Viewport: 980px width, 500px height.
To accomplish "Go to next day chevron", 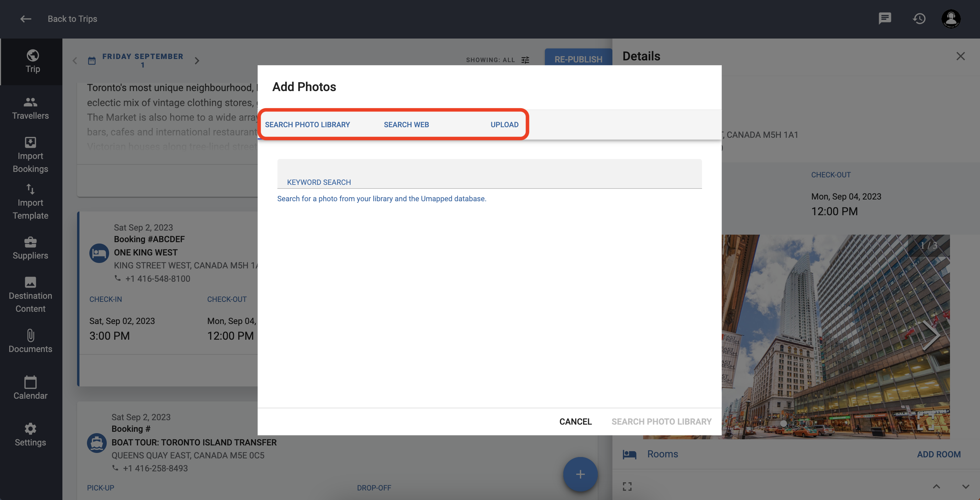I will 197,60.
